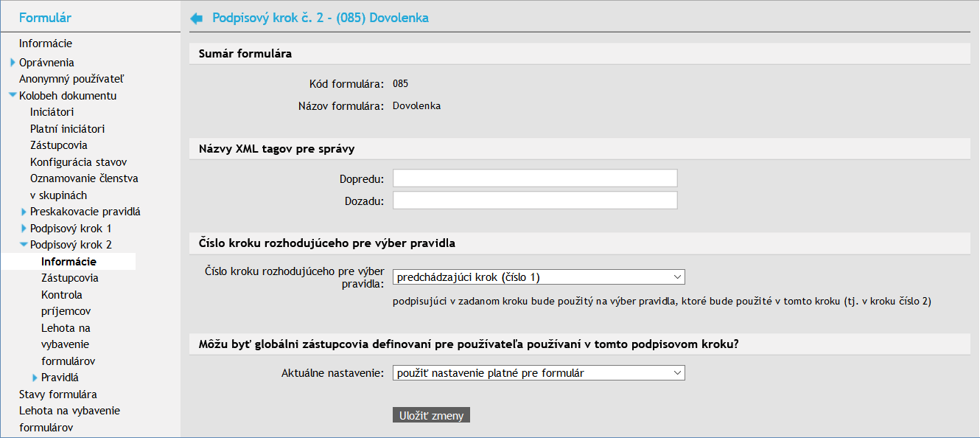
Task: Expand the Pravidlá subtree arrow
Action: click(x=35, y=378)
